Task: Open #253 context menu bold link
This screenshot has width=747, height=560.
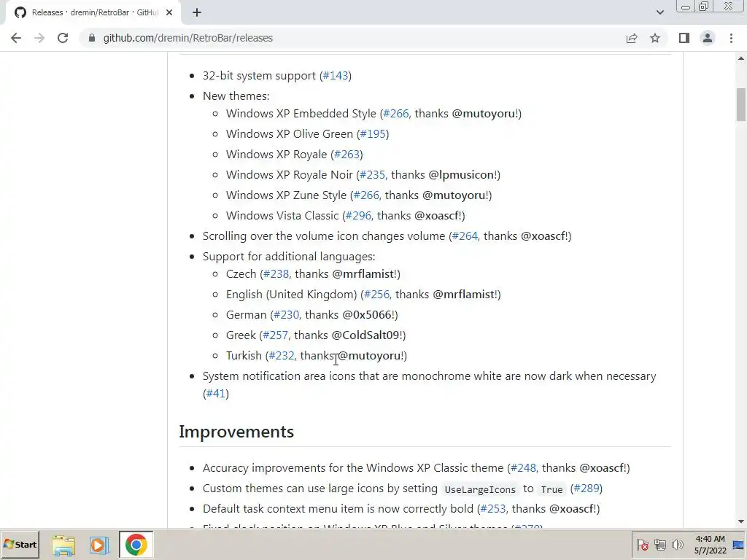Action: click(x=493, y=509)
